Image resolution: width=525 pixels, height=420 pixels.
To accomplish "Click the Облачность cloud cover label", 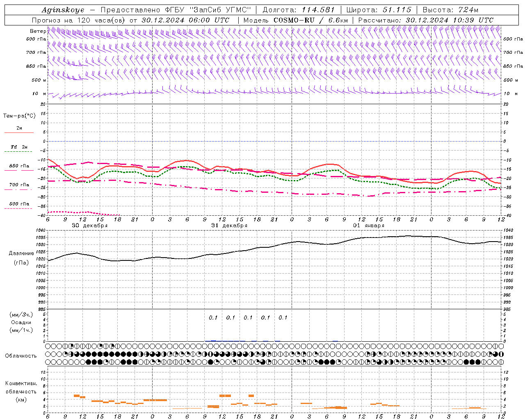I will tap(21, 356).
